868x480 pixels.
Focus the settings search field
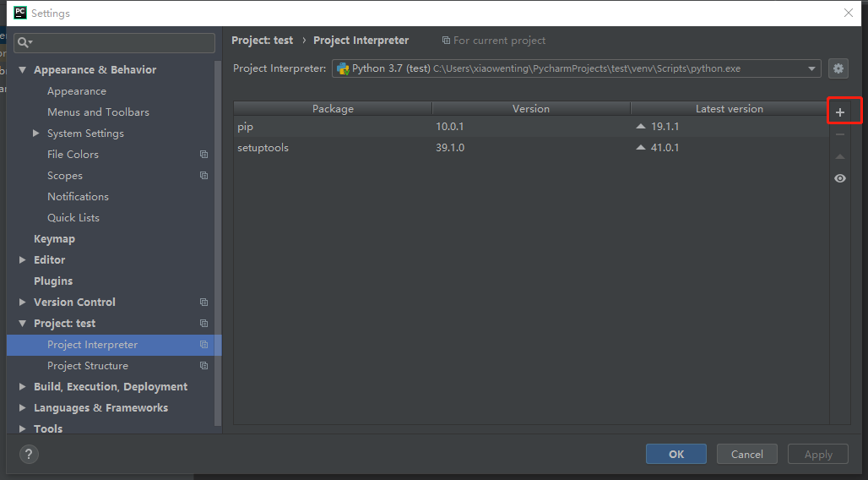click(x=114, y=43)
